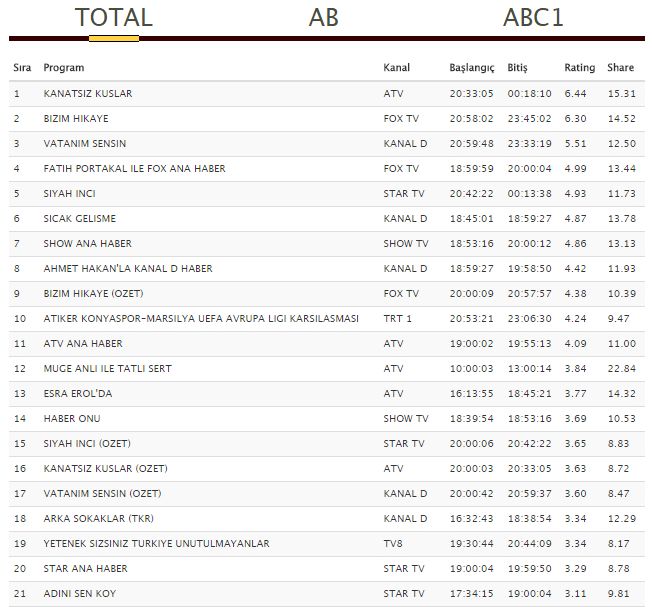Image resolution: width=652 pixels, height=607 pixels.
Task: Sort by the Rating column header
Action: [579, 68]
